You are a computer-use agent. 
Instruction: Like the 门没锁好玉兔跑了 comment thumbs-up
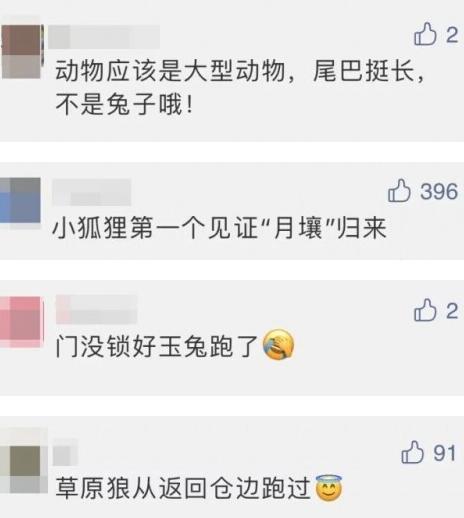[x=425, y=310]
